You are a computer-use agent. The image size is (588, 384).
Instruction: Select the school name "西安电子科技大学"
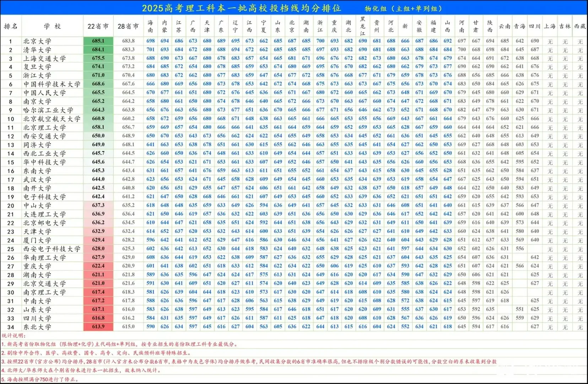point(52,249)
